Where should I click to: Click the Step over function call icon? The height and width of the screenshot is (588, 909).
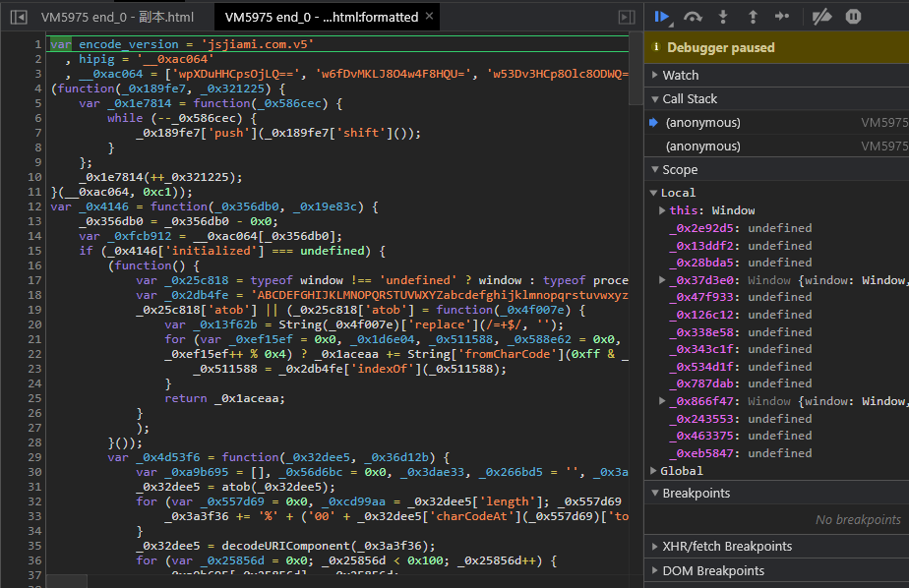coord(694,16)
